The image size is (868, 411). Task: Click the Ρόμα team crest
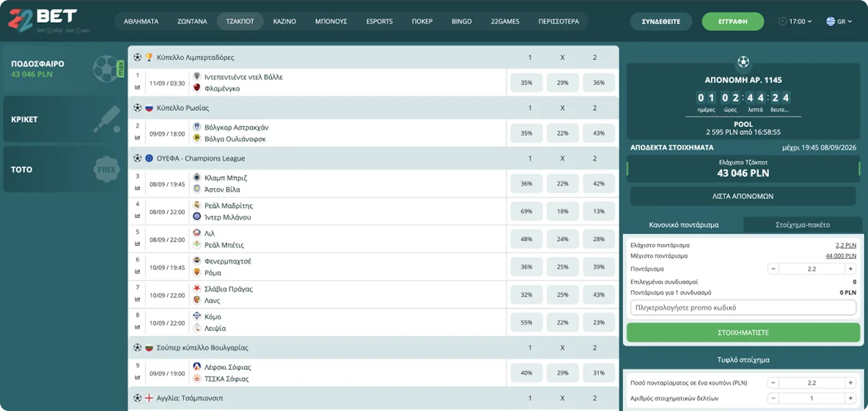coord(196,272)
